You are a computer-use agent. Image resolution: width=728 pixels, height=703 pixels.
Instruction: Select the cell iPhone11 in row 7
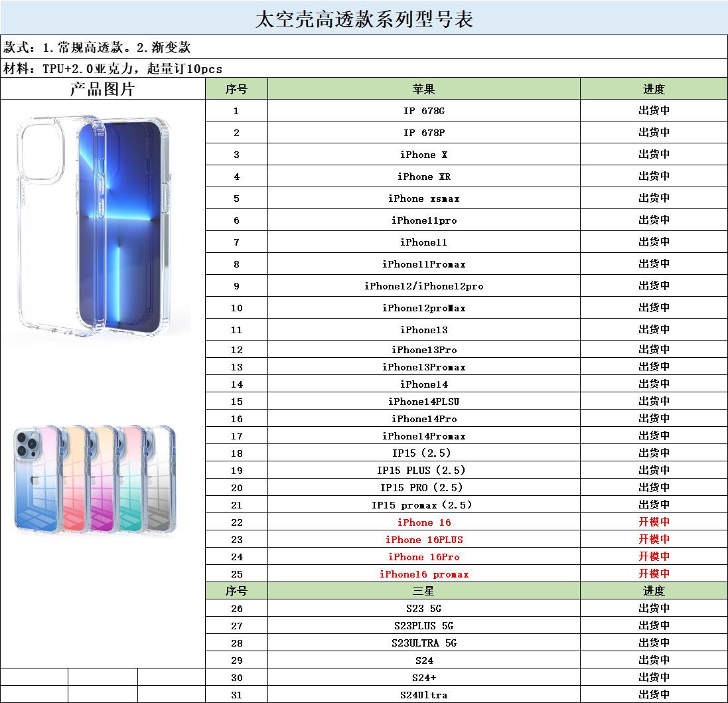coord(424,242)
